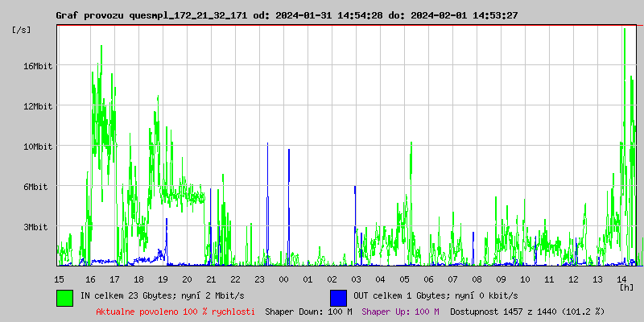This screenshot has width=644, height=322.
Task: Select hour 23 on the time axis
Action: (x=259, y=279)
